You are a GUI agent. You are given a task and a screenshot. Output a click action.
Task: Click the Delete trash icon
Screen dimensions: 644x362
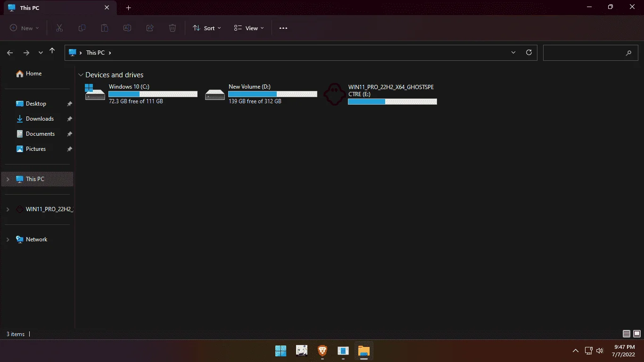173,28
